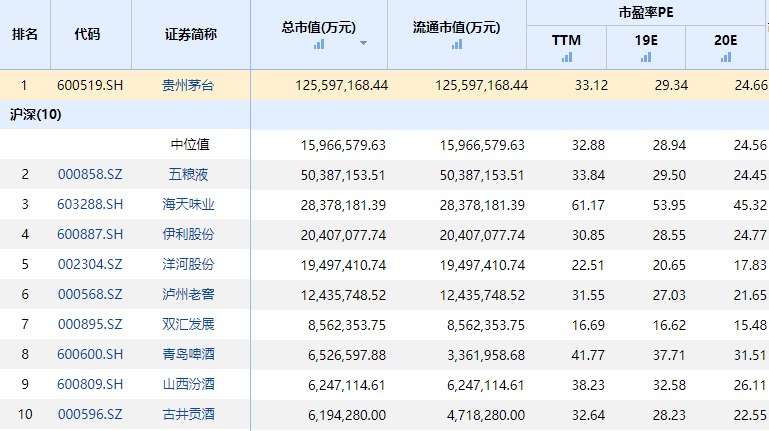This screenshot has height=431, width=769.
Task: Open sort dropdown arrow next to 总市值
Action: click(x=363, y=44)
